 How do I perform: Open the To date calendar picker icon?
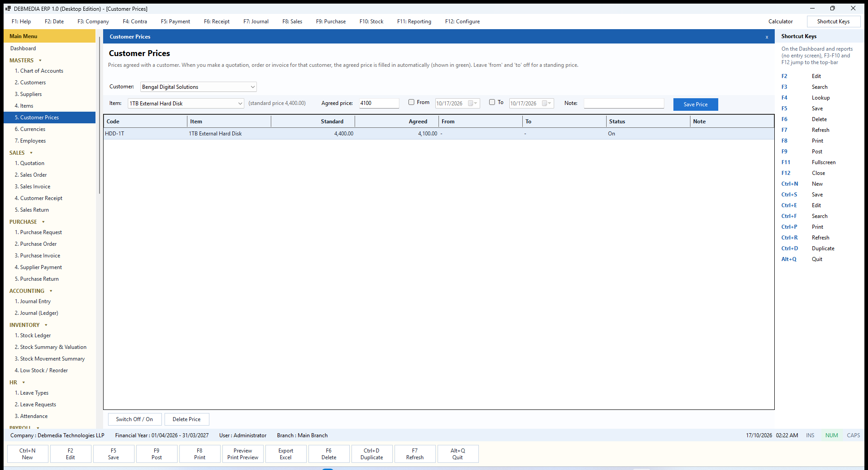click(546, 104)
